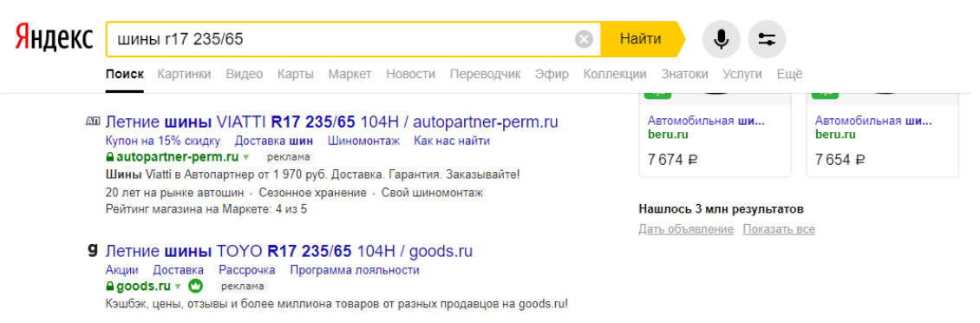This screenshot has width=980, height=323.
Task: Click the text Свой шиномонтаж
Action: coord(432,193)
